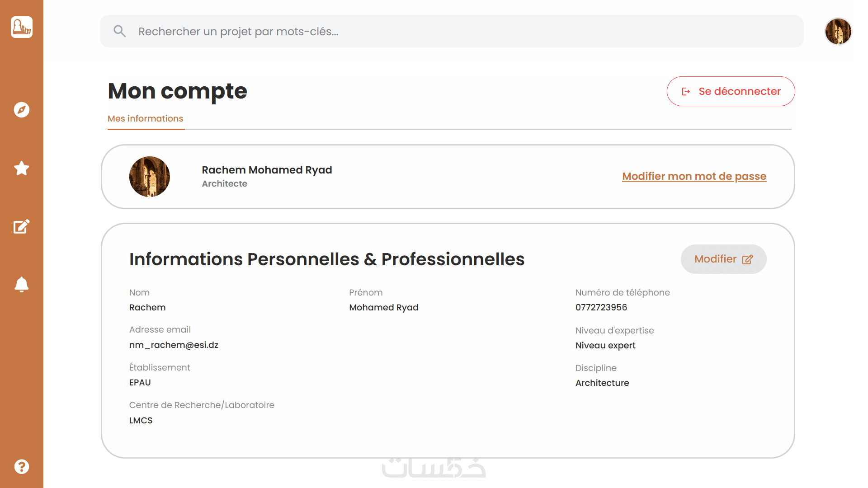Select the Mes informations tab
This screenshot has width=868, height=488.
click(x=146, y=118)
